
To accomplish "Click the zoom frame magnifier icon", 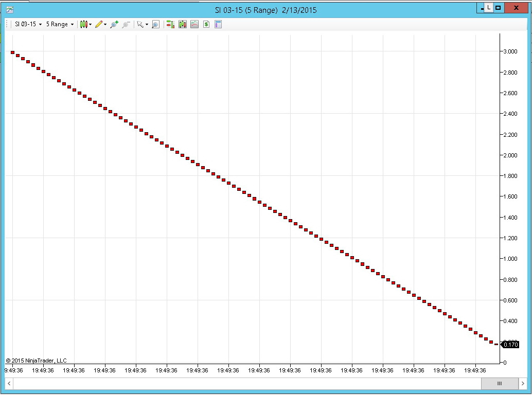I will pyautogui.click(x=155, y=24).
